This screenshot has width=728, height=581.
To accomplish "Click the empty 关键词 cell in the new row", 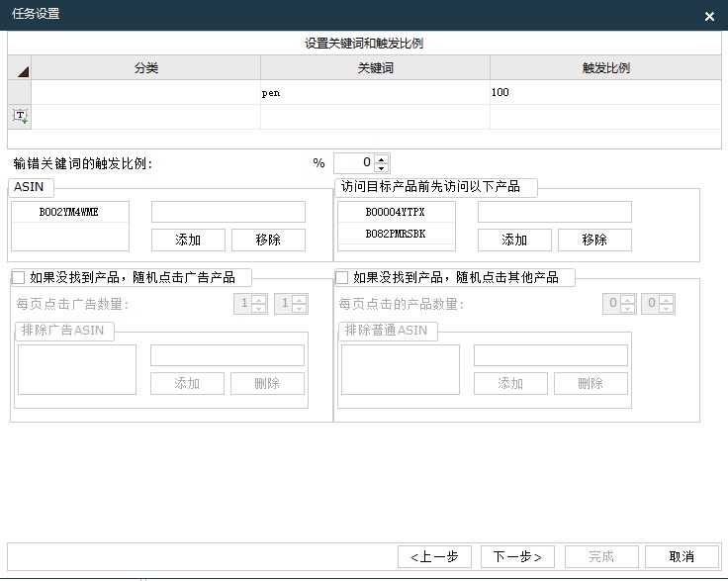I will coord(375,117).
